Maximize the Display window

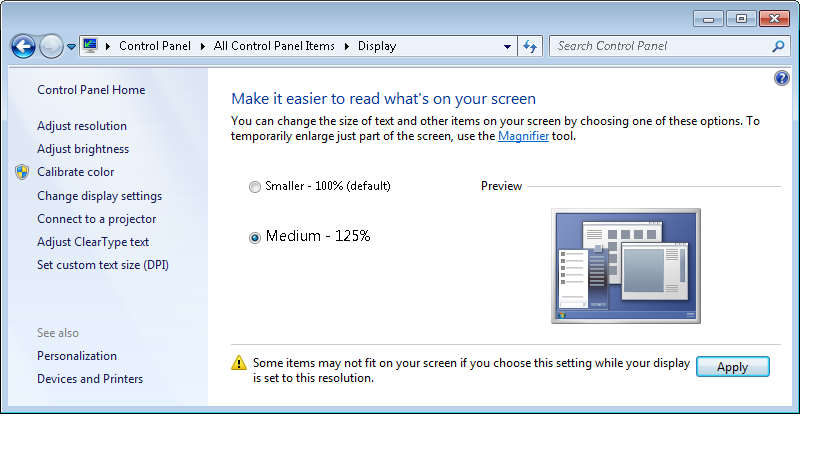(741, 19)
